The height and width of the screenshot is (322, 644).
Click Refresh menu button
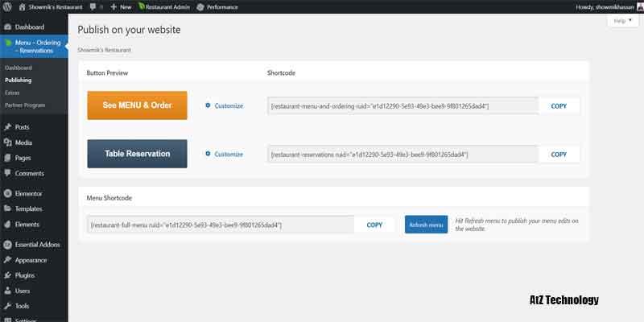(x=426, y=225)
